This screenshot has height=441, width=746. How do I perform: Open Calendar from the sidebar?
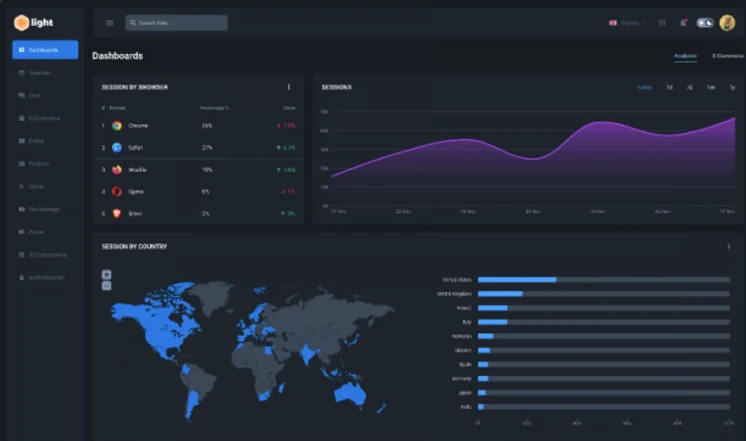(39, 73)
